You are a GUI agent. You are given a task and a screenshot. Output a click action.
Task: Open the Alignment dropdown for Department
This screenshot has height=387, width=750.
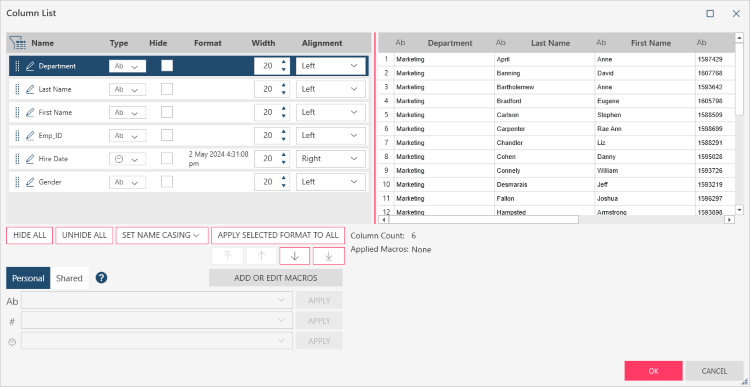tap(331, 66)
